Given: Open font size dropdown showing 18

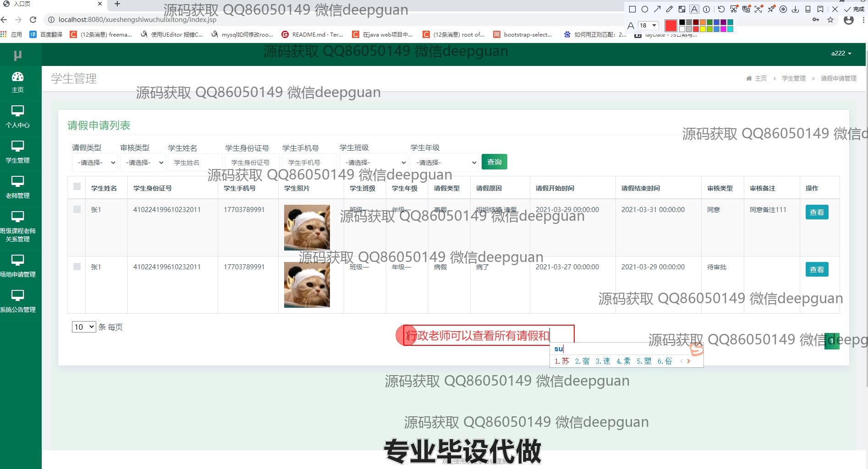Looking at the screenshot, I should [x=648, y=26].
